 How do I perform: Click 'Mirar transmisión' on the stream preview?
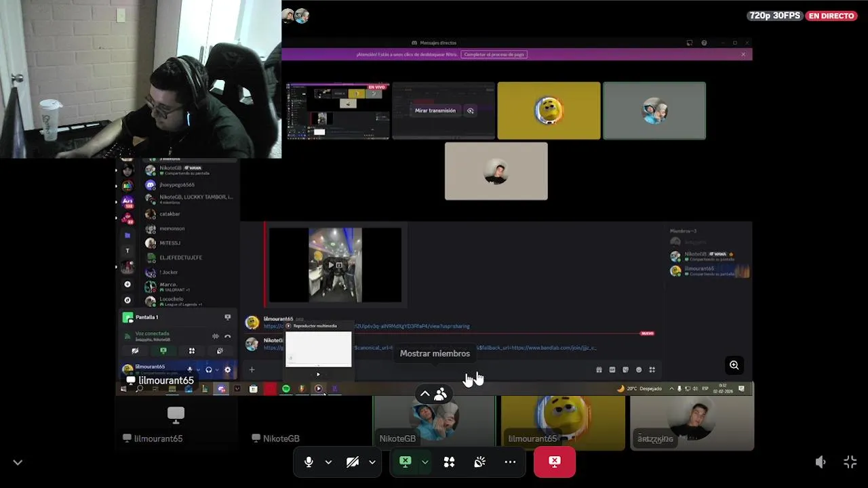pyautogui.click(x=435, y=110)
